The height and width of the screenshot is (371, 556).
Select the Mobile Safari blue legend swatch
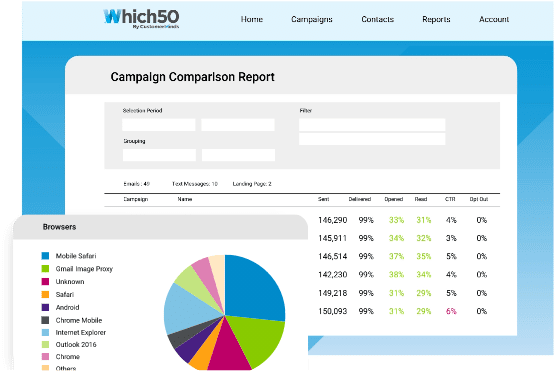click(x=45, y=256)
